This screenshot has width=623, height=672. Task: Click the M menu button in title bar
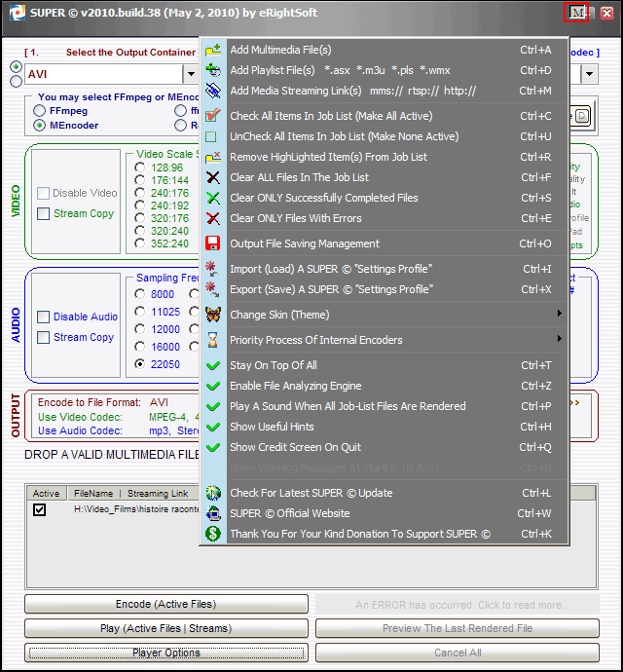pyautogui.click(x=576, y=13)
